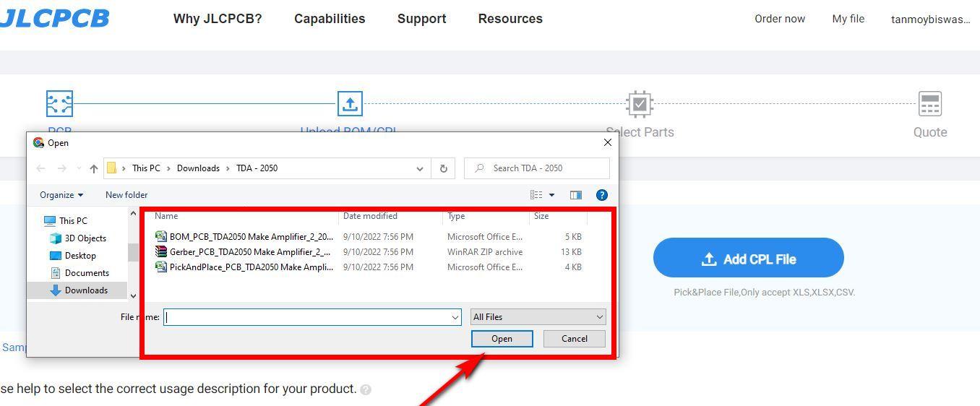This screenshot has height=406, width=980.
Task: Click the Select Parts chip icon
Action: pyautogui.click(x=640, y=104)
